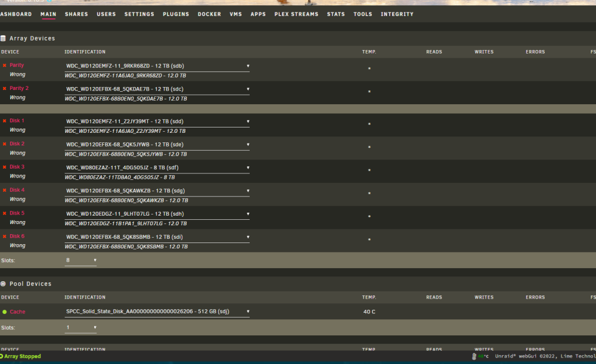Open the Settings tab
The width and height of the screenshot is (596, 364).
pos(139,14)
